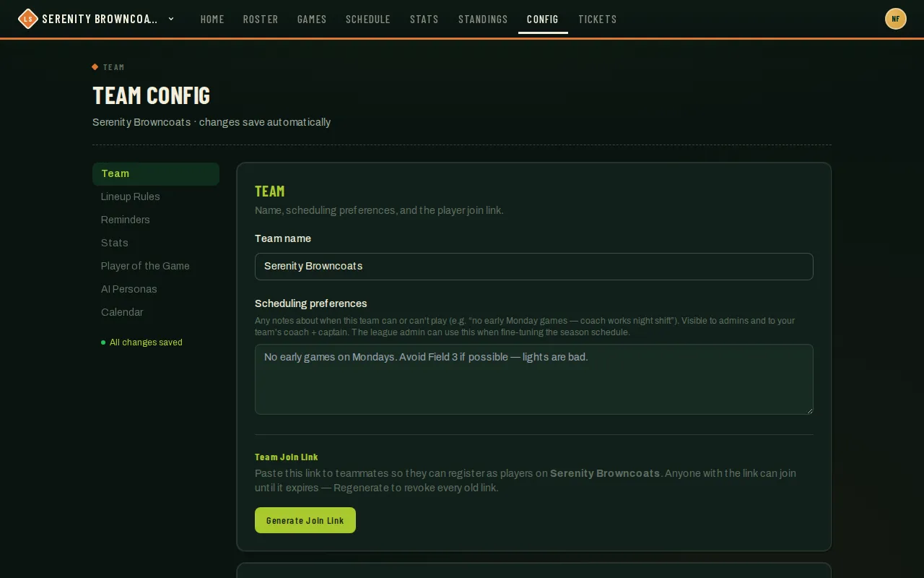The image size is (924, 578).
Task: Open the Games page
Action: tap(312, 20)
